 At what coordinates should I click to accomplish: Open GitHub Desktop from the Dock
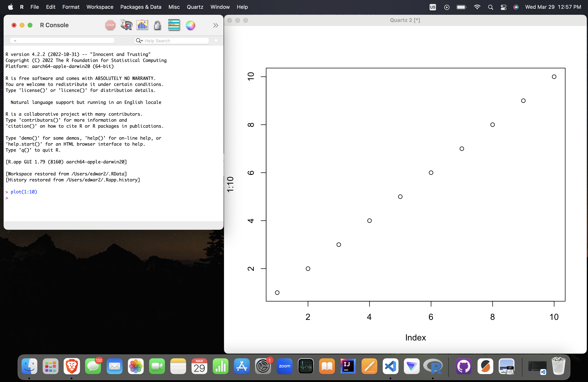pyautogui.click(x=464, y=366)
